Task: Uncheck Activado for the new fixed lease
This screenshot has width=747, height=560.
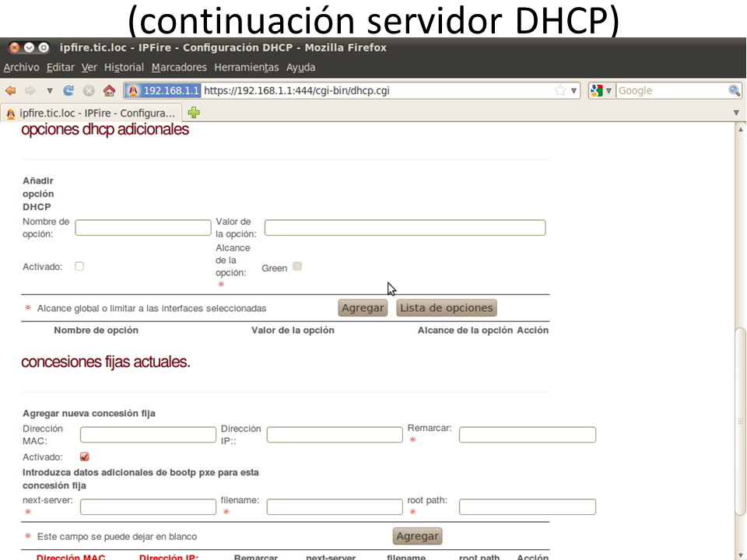Action: coord(85,457)
